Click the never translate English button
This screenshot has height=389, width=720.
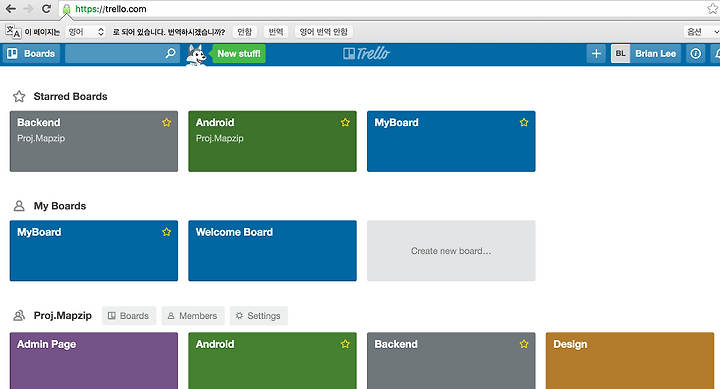point(323,32)
